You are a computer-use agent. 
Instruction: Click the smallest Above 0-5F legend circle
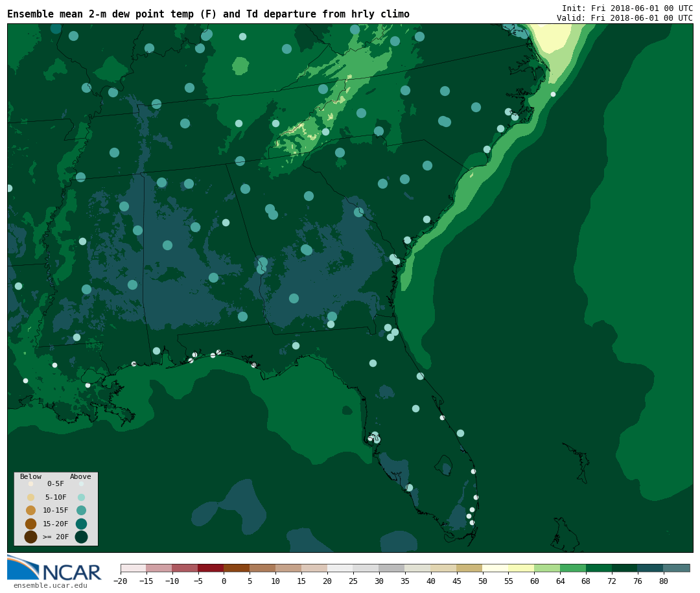click(81, 483)
